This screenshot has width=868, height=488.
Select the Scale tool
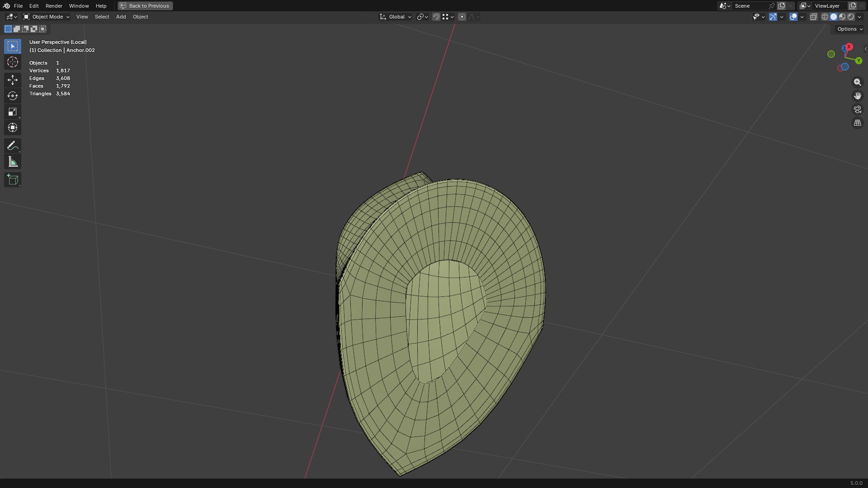(x=13, y=112)
